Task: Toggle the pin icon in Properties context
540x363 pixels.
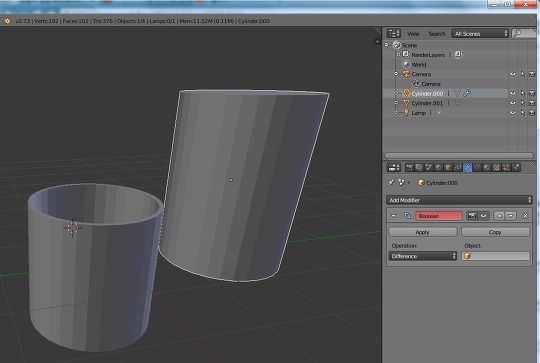Action: pyautogui.click(x=391, y=183)
